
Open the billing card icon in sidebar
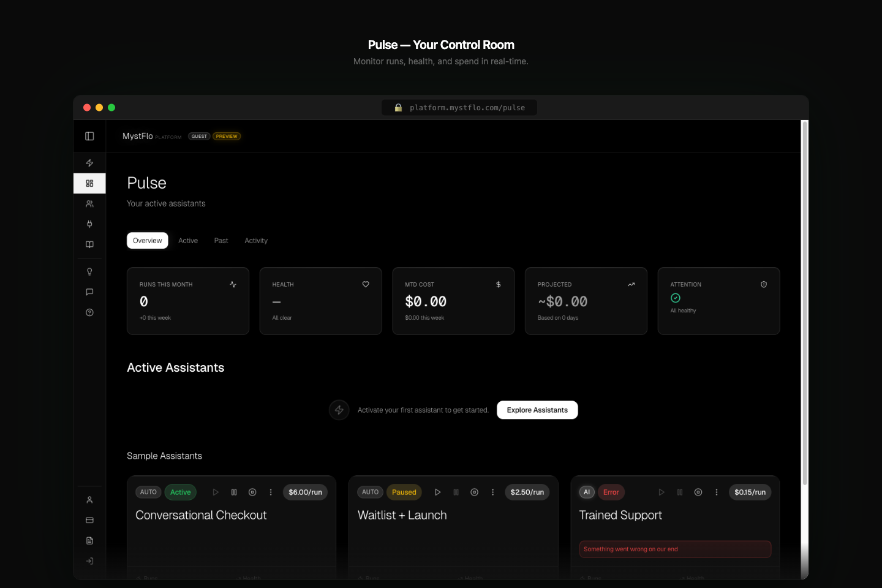tap(89, 520)
